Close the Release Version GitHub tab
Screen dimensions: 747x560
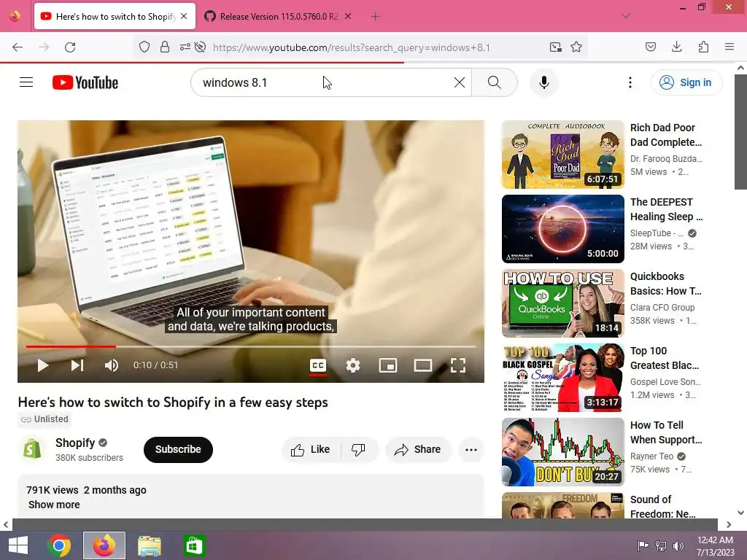(x=348, y=16)
